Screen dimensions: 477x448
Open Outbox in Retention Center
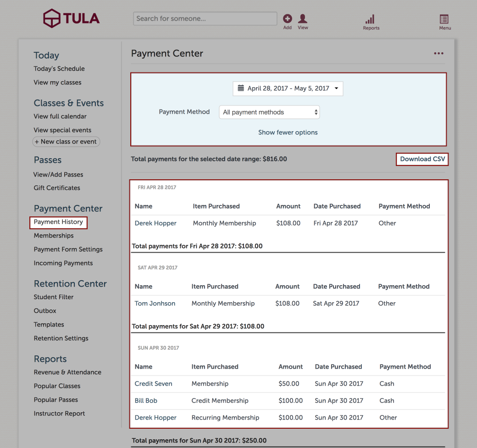(x=45, y=311)
